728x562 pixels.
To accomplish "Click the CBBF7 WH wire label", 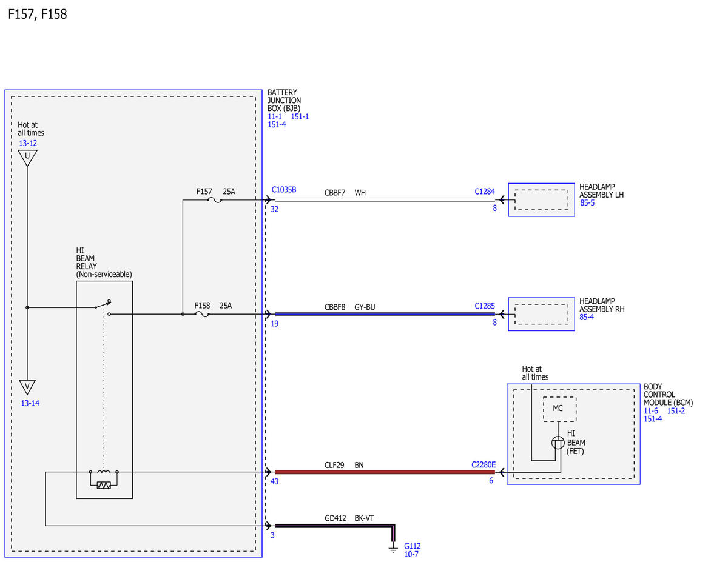I will tap(345, 193).
